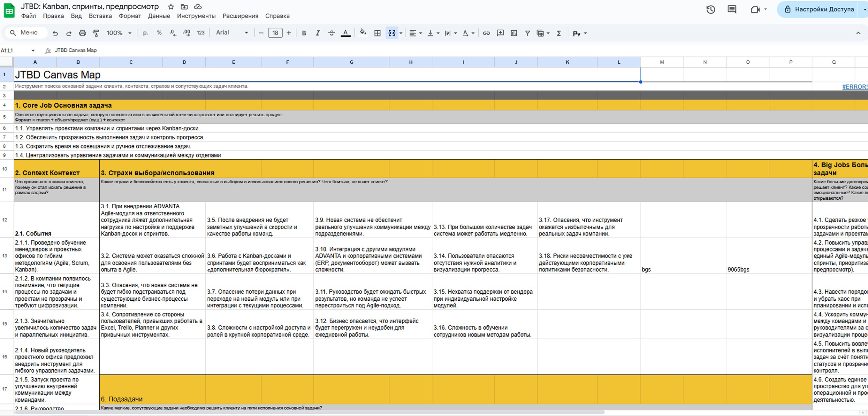Click the borders icon
This screenshot has width=868, height=416.
pyautogui.click(x=377, y=33)
